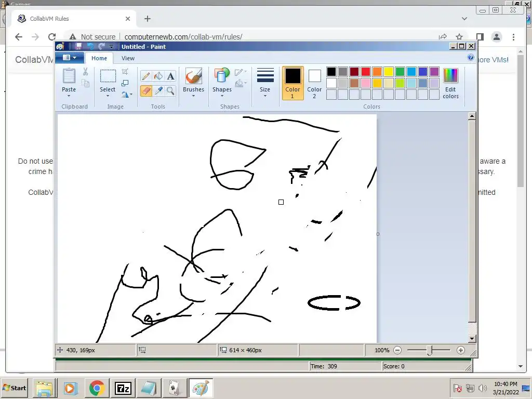Click the rectangular Select tool icon

108,76
